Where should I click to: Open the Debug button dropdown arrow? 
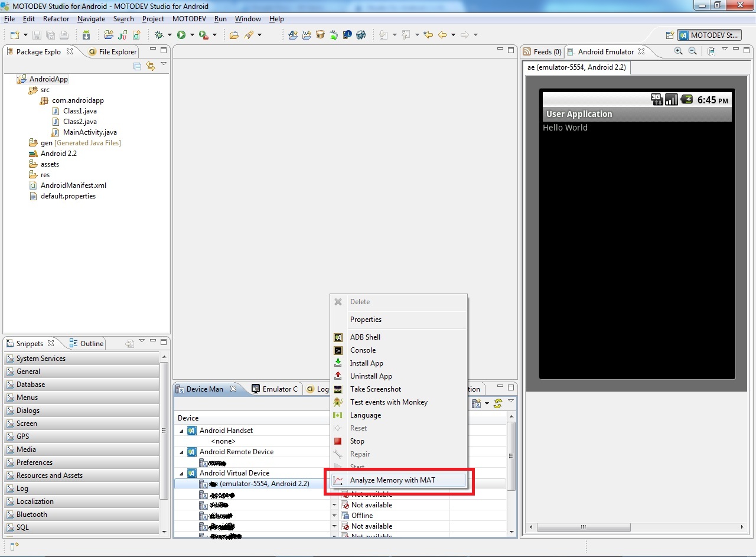pyautogui.click(x=170, y=35)
